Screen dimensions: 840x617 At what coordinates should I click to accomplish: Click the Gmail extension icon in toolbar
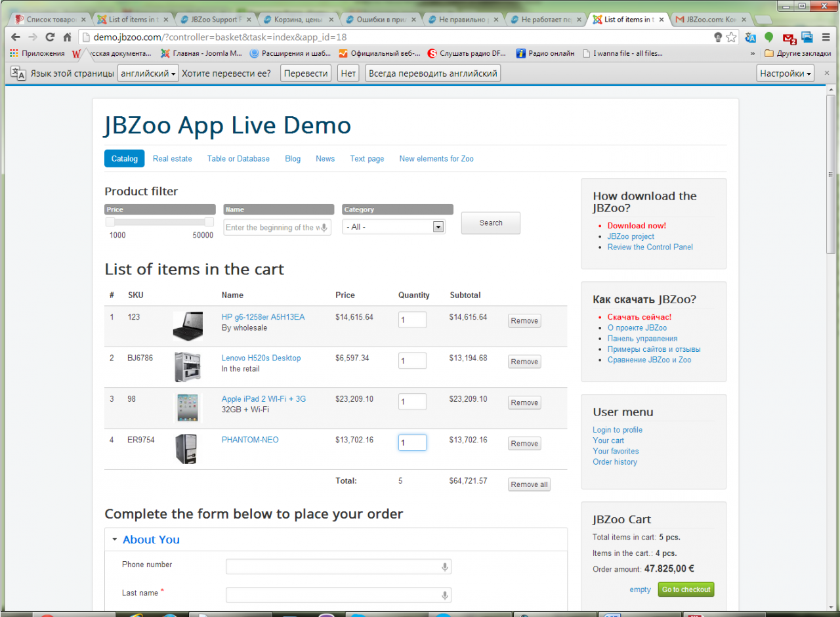point(789,38)
